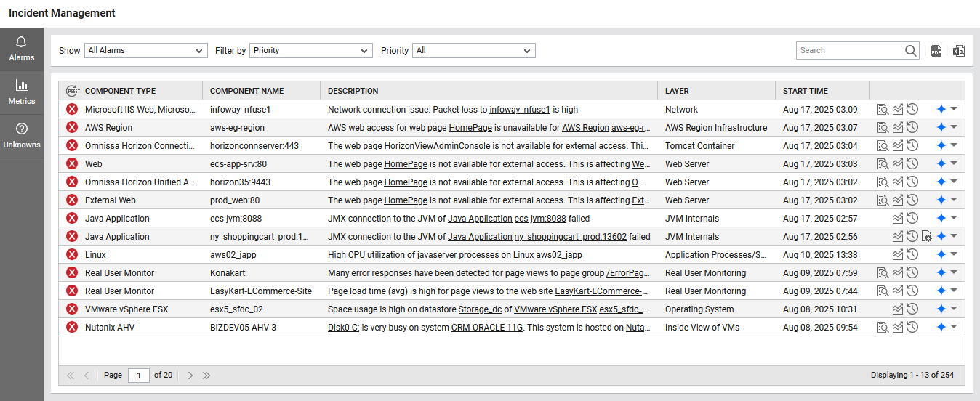Click the critical icon for Konakart row

click(x=72, y=273)
